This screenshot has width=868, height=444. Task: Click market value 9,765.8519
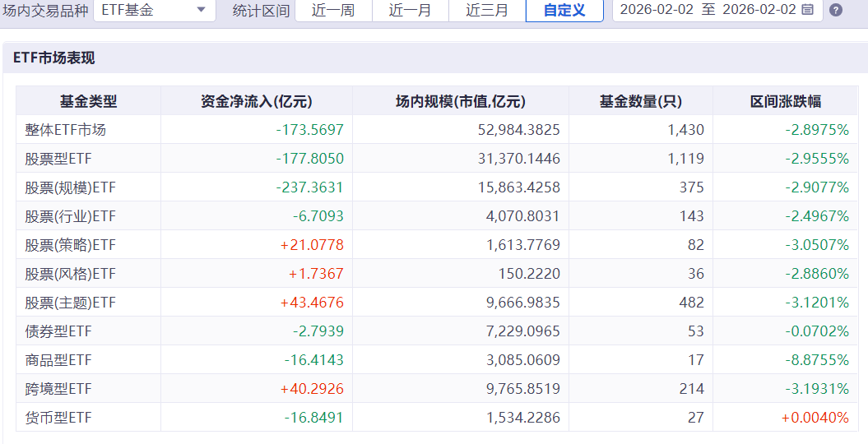click(523, 389)
